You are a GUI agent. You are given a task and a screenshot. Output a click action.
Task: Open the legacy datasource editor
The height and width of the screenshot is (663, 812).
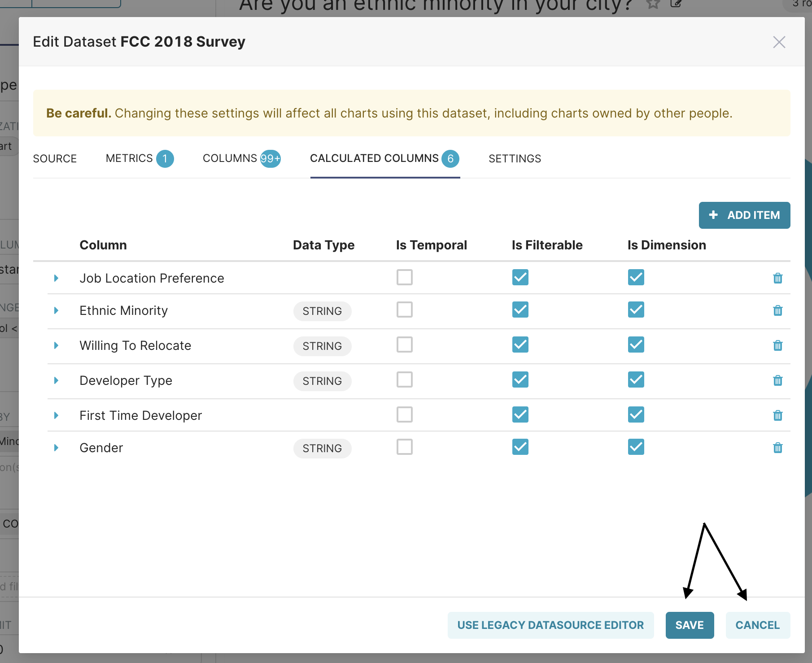pos(550,625)
